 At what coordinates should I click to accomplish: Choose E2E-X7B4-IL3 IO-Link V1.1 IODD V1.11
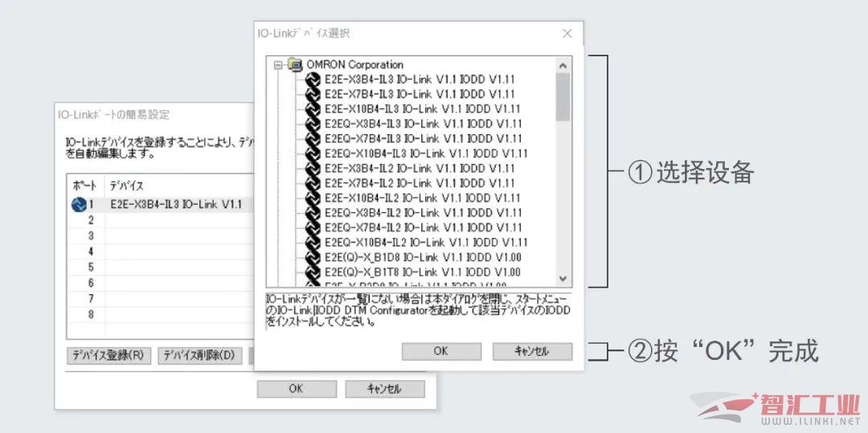point(420,95)
